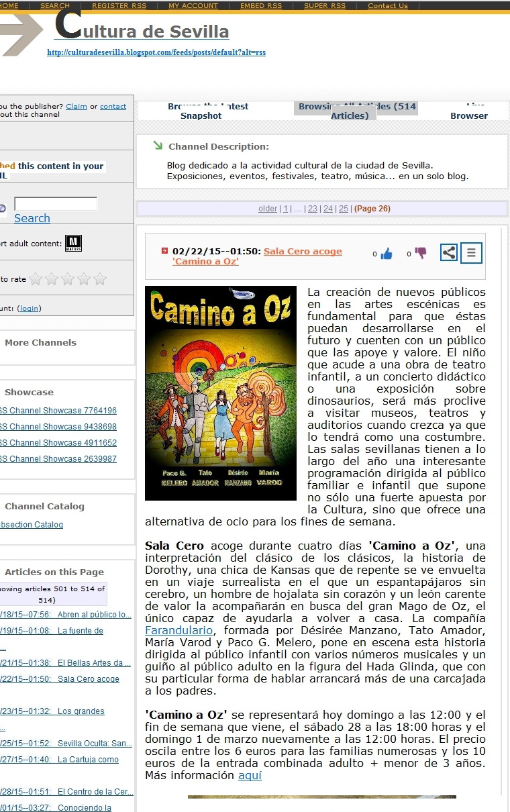Image resolution: width=510 pixels, height=812 pixels.
Task: Open SUPER RSS in the top navigation
Action: (x=325, y=5)
